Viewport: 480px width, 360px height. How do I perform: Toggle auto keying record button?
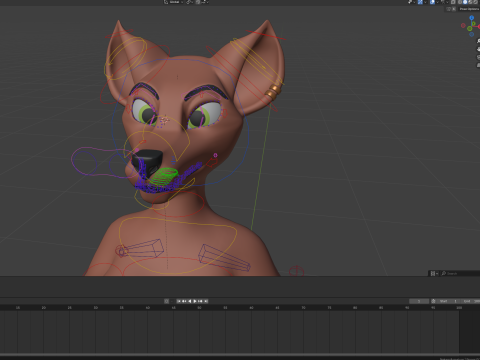click(x=166, y=301)
